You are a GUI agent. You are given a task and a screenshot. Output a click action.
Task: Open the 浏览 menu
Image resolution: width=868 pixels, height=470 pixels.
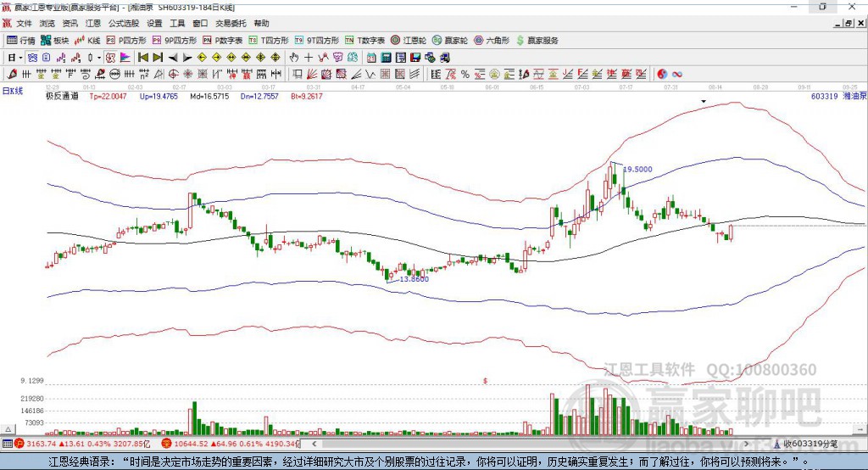click(47, 23)
